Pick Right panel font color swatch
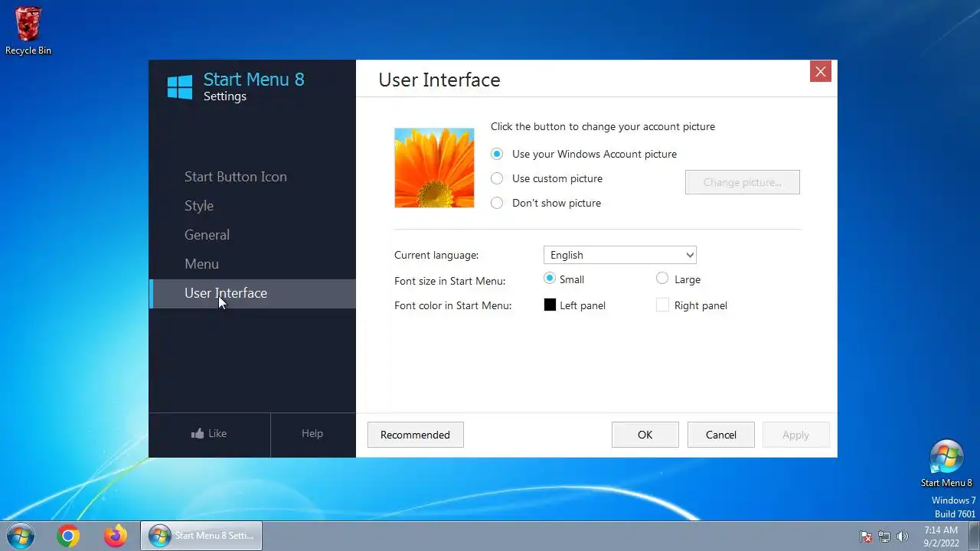980x551 pixels. [662, 305]
